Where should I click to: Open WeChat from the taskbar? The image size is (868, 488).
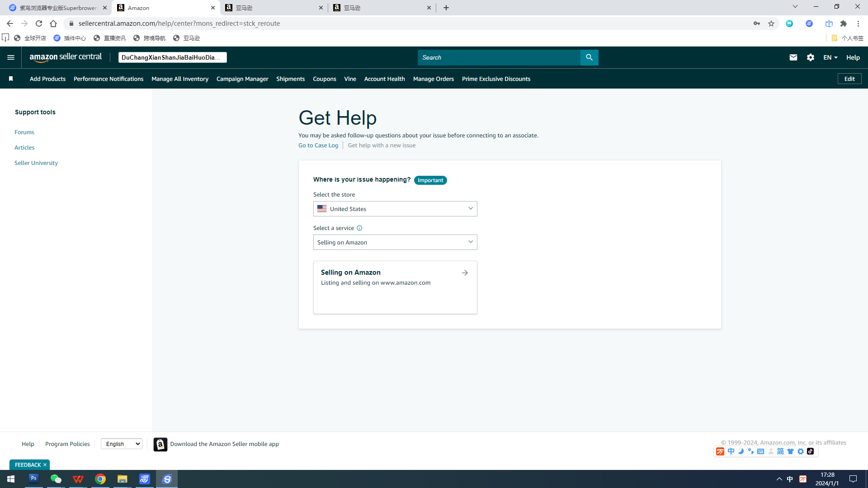(x=56, y=479)
